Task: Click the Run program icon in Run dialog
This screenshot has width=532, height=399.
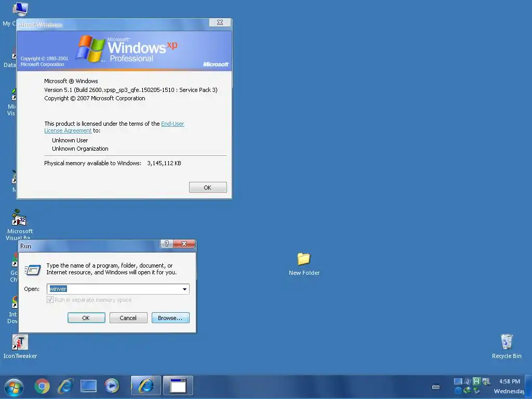Action: click(33, 270)
